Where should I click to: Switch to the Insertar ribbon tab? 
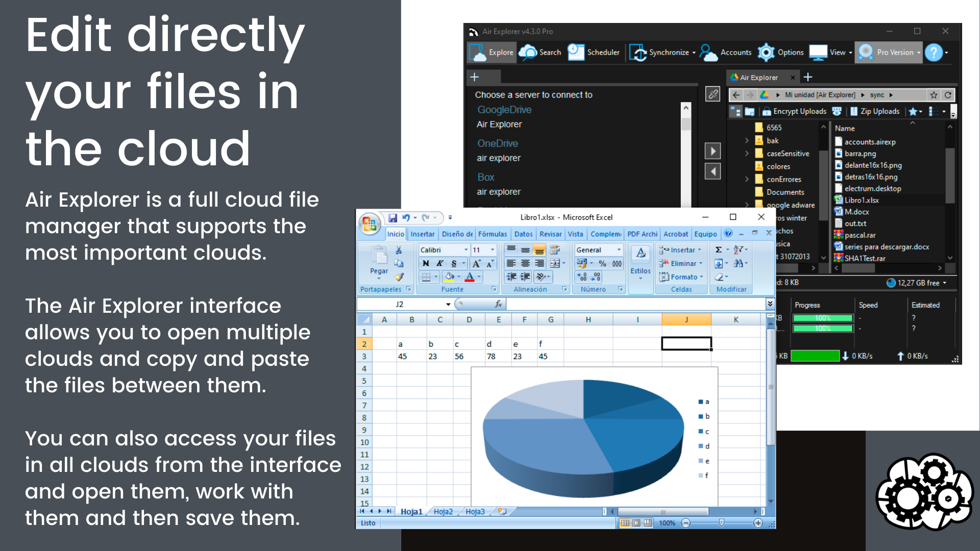pyautogui.click(x=423, y=234)
